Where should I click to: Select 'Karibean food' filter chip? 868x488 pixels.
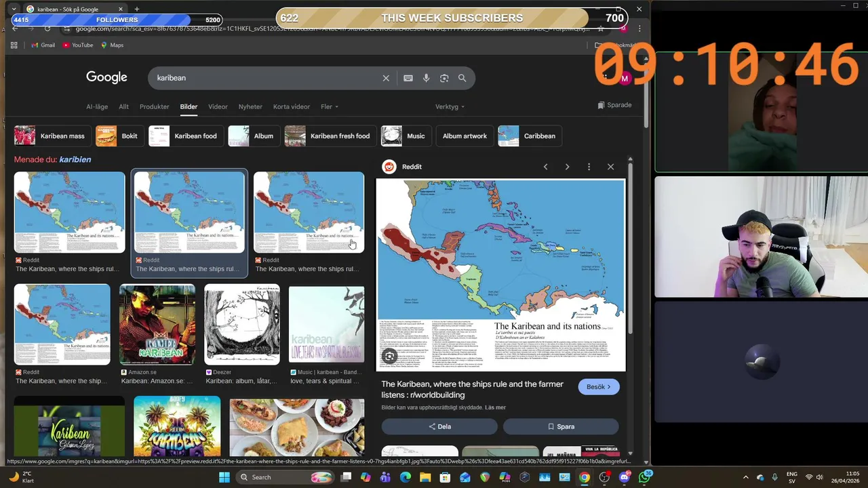click(x=185, y=136)
